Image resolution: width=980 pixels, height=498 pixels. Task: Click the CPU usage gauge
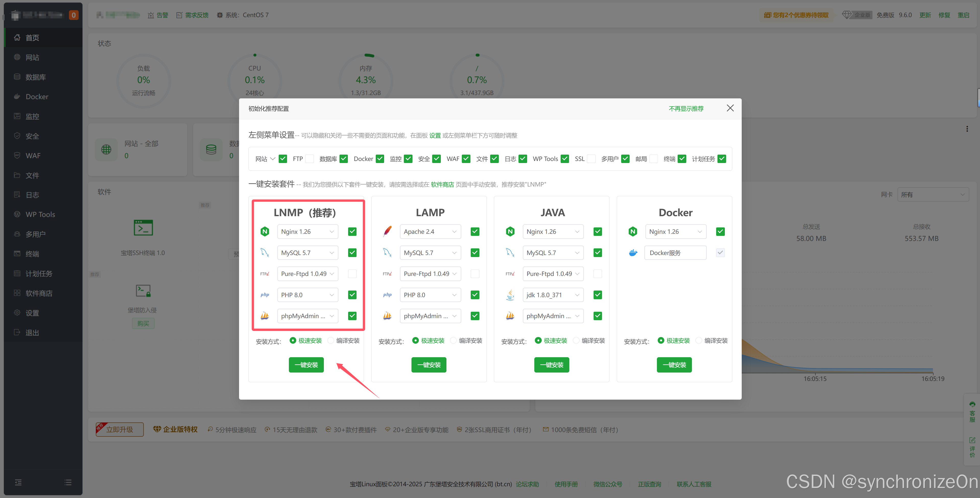click(254, 80)
